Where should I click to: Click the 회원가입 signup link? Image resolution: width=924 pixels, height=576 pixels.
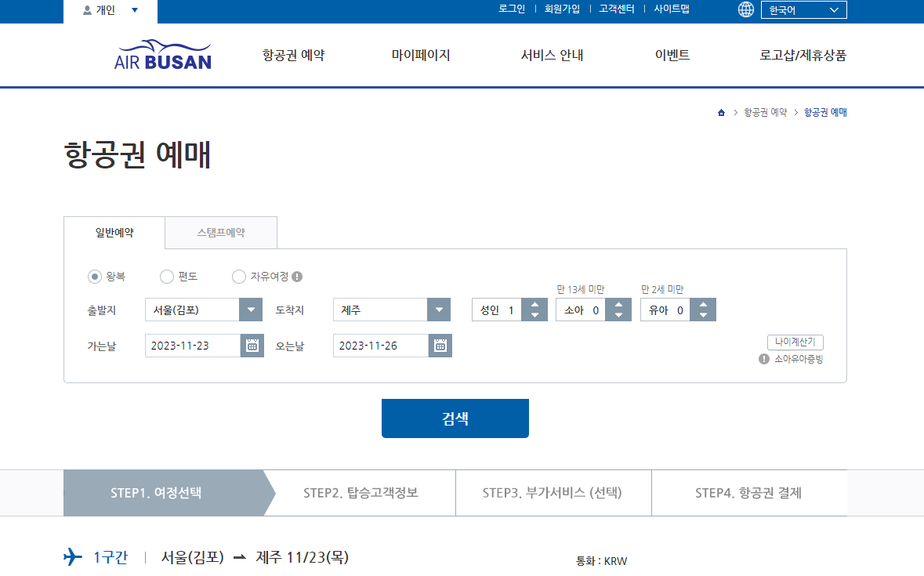click(562, 9)
